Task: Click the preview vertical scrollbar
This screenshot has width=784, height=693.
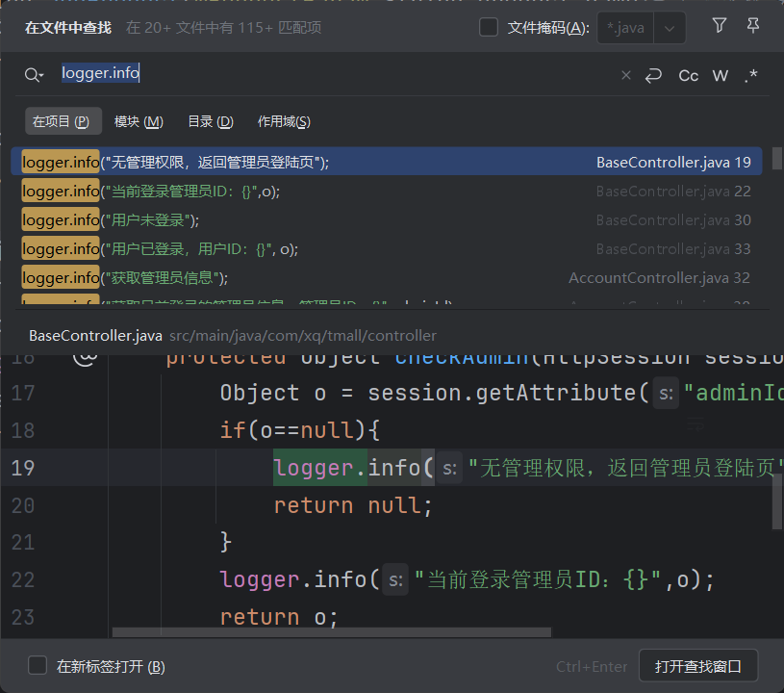Action: click(x=777, y=501)
